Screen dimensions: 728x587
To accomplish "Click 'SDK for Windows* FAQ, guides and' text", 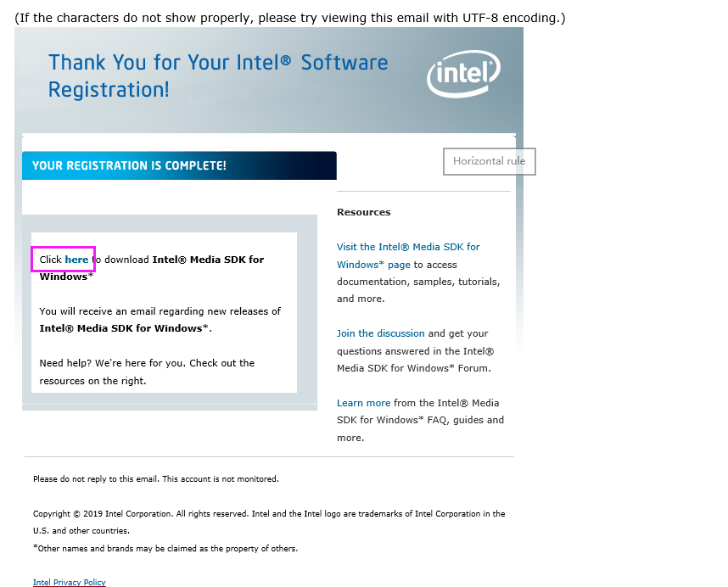I will point(420,420).
